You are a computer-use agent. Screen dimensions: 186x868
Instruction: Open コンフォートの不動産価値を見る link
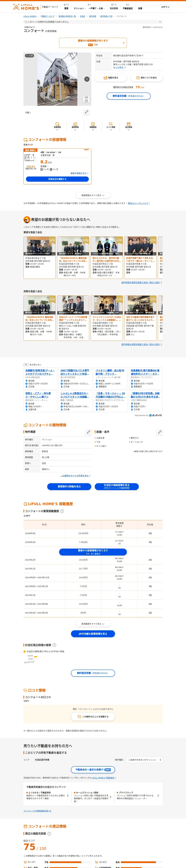38,811
